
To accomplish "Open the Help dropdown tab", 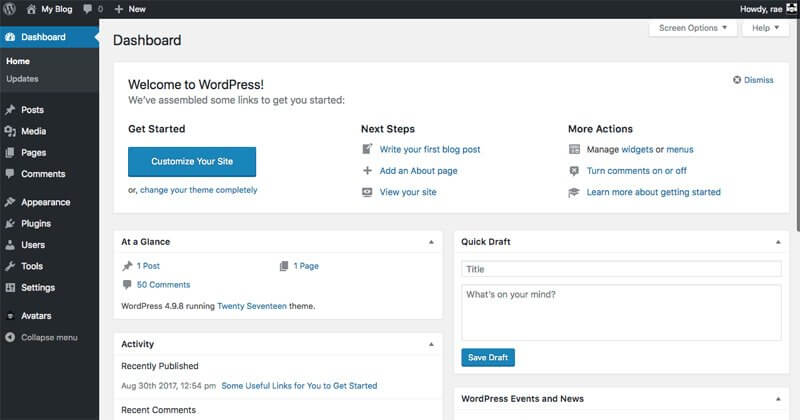I will pyautogui.click(x=765, y=28).
